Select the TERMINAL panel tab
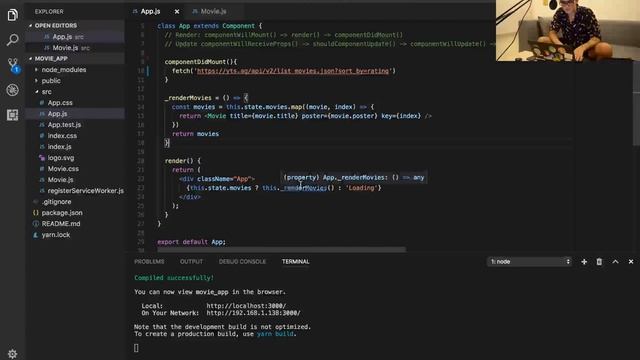Image resolution: width=640 pixels, height=360 pixels. [296, 262]
